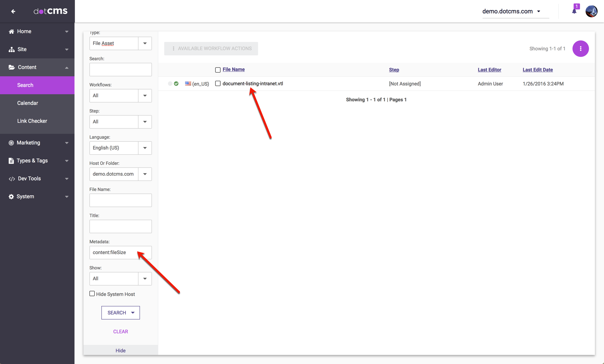Open the Calendar menu item
Image resolution: width=604 pixels, height=364 pixels.
click(x=28, y=103)
